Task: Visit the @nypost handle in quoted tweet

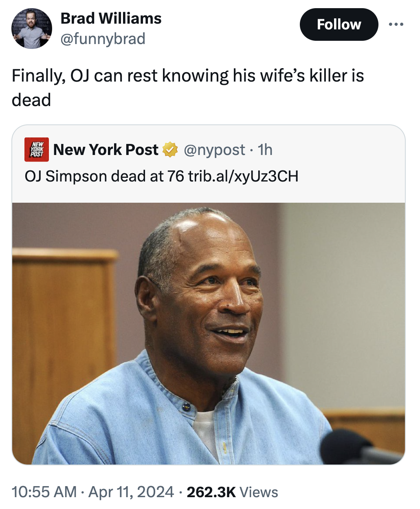Action: tap(214, 150)
